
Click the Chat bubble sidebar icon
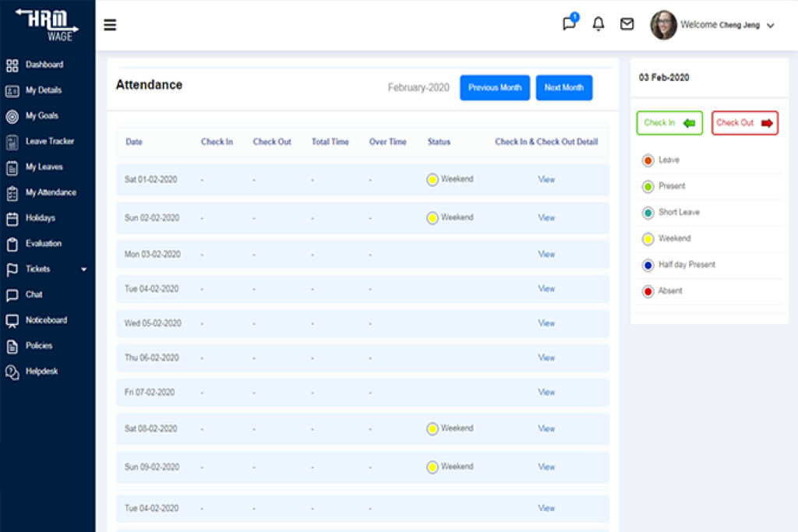click(12, 295)
